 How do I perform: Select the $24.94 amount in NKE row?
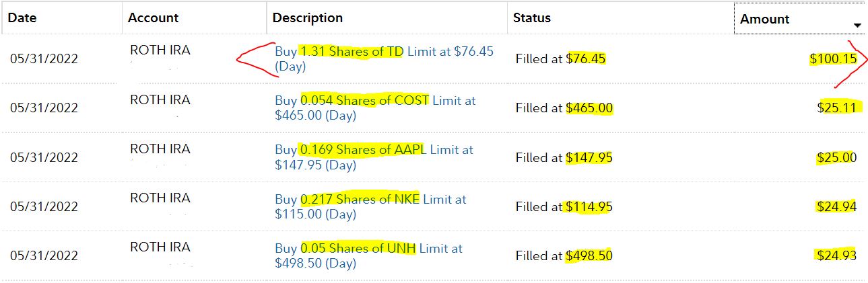click(x=836, y=206)
